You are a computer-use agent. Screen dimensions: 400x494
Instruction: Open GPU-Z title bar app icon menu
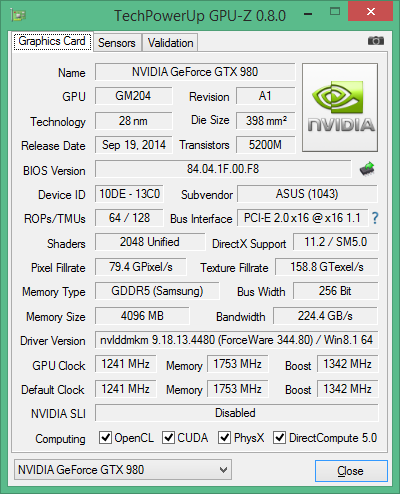[x=18, y=15]
